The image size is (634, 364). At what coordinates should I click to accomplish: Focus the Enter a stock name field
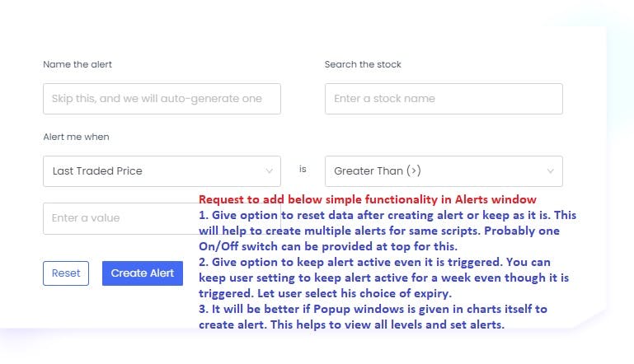(x=444, y=99)
